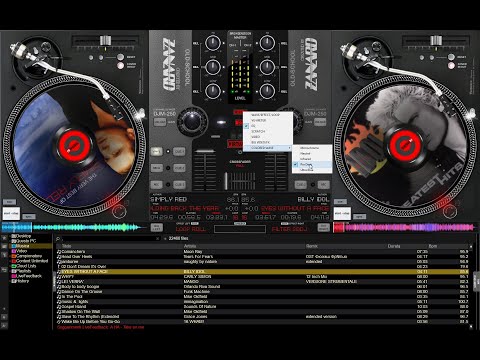Select the Gospel Hoard track row

pos(263,307)
